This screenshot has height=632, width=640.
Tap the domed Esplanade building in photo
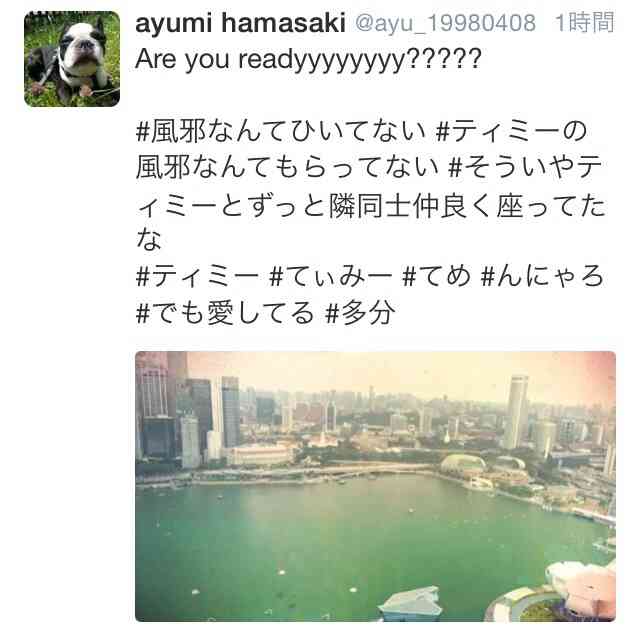(463, 464)
